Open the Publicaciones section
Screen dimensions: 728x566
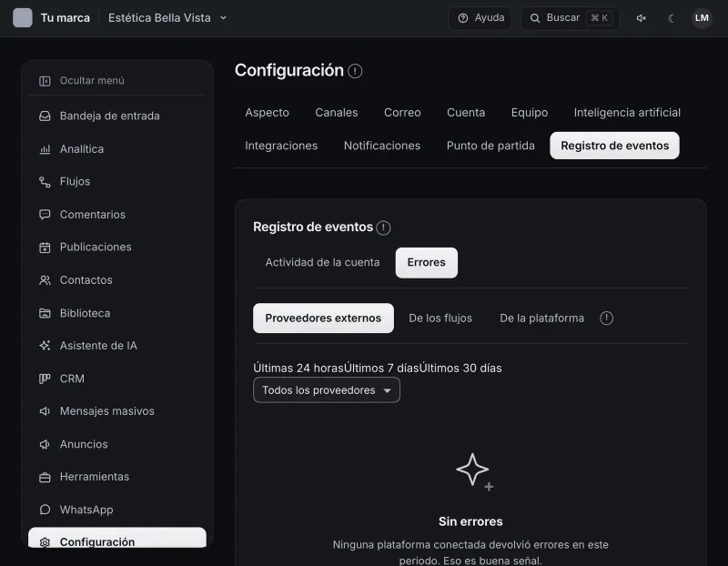coord(117,247)
